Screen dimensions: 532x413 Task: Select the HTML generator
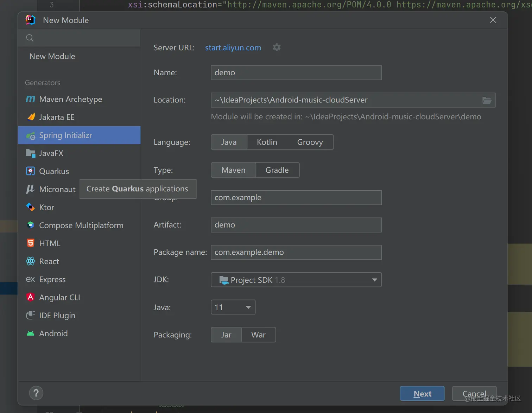(x=79, y=243)
